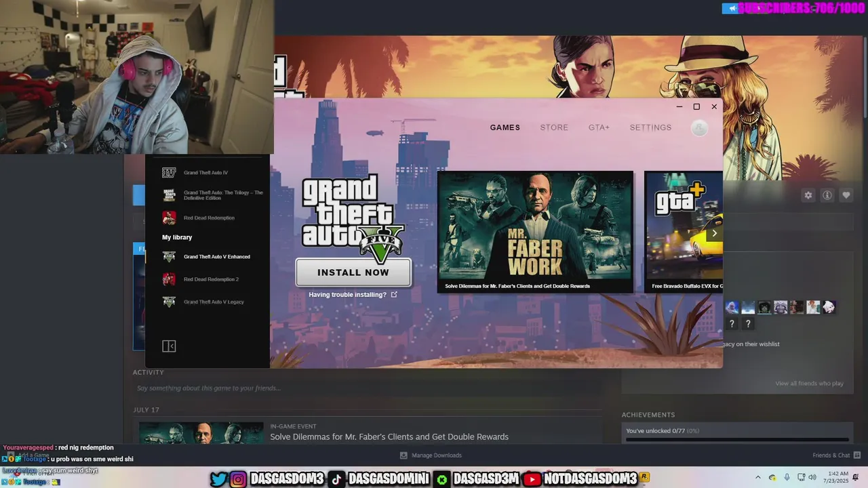Open the GTA+ tab
The width and height of the screenshot is (868, 488).
[599, 127]
